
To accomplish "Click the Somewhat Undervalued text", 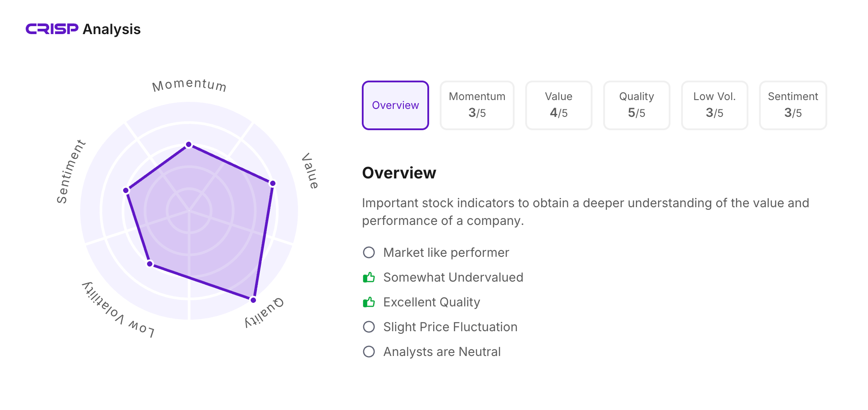I will coord(453,277).
